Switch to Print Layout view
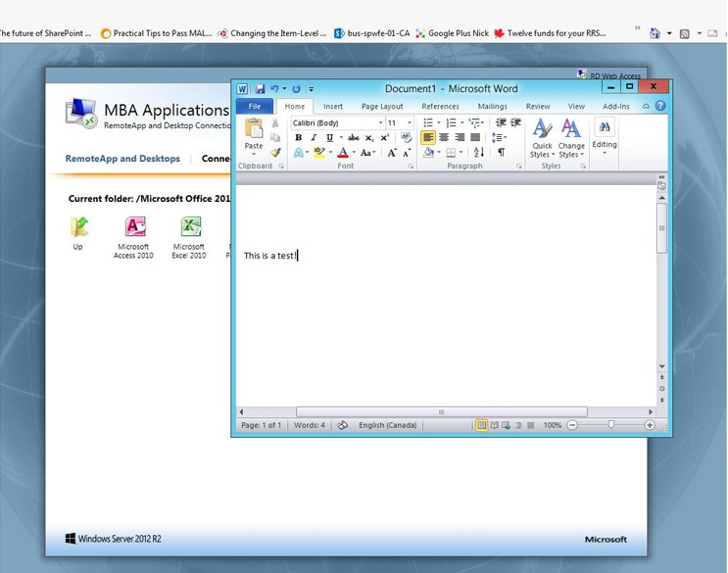The width and height of the screenshot is (728, 573). coord(481,425)
